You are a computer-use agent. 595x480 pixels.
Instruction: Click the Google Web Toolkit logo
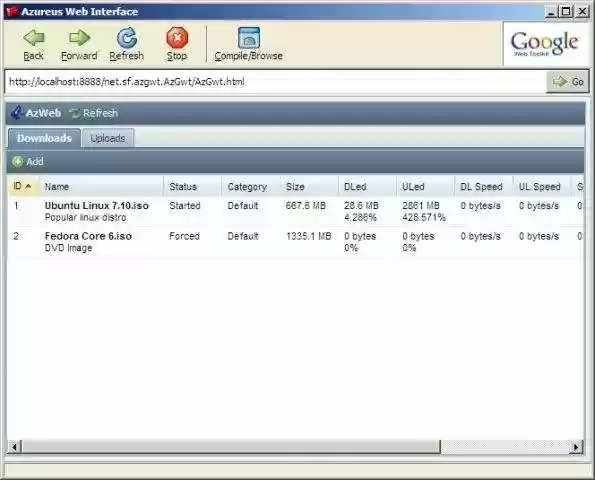coord(545,43)
